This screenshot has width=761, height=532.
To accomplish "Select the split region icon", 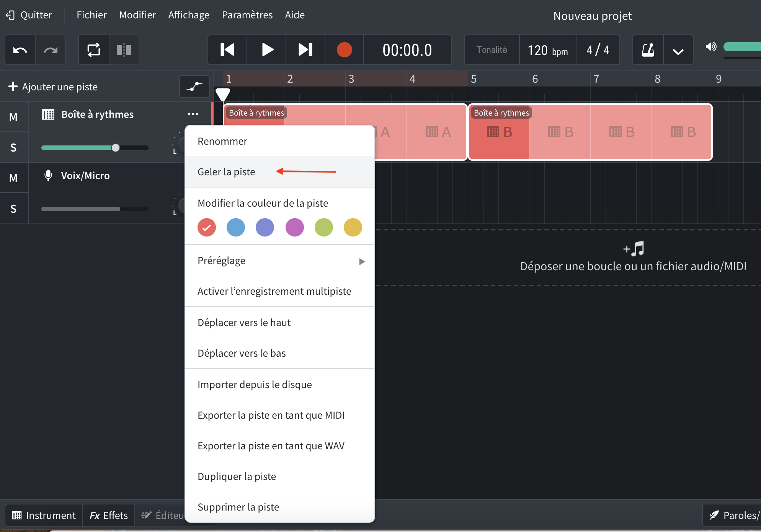I will coord(124,50).
